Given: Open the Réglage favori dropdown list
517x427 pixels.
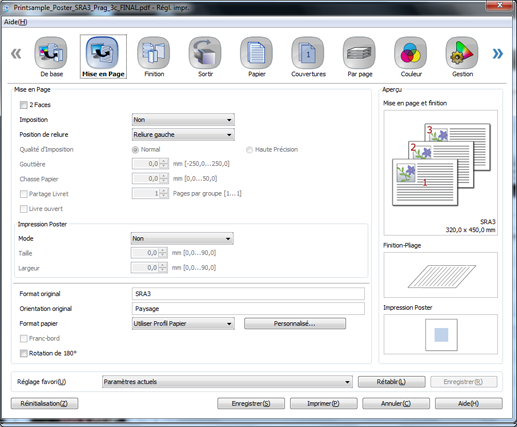Looking at the screenshot, I should click(x=227, y=382).
